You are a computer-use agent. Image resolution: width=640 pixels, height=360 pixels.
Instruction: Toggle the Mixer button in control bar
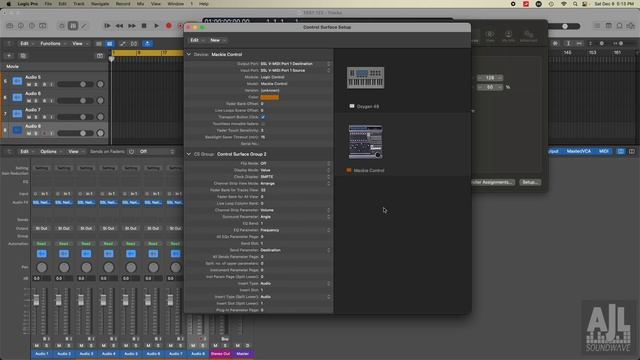pos(73,26)
